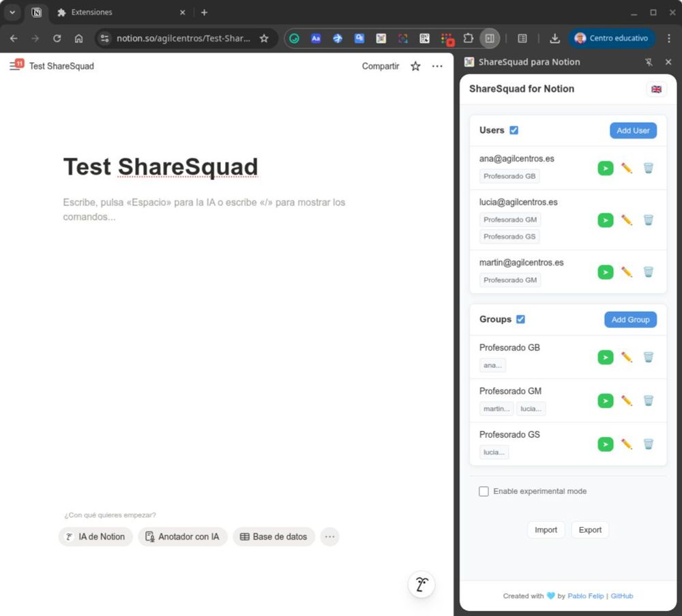Edit group Profesorado GB with pencil icon
This screenshot has height=616, width=682.
pos(626,357)
